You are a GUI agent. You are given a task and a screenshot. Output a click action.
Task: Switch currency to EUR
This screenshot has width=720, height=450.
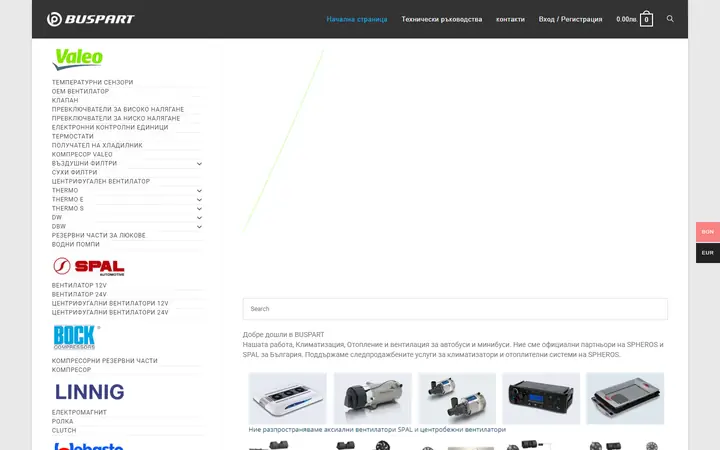(708, 253)
